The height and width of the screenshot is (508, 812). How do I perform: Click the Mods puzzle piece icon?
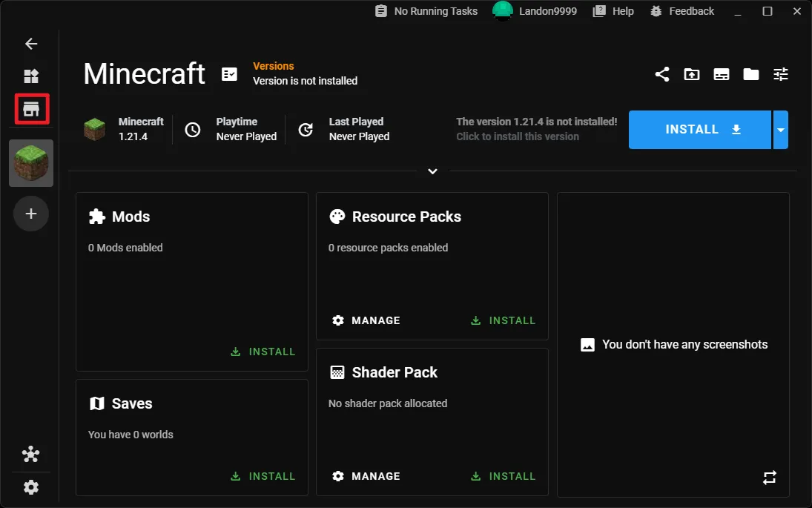[x=97, y=217]
